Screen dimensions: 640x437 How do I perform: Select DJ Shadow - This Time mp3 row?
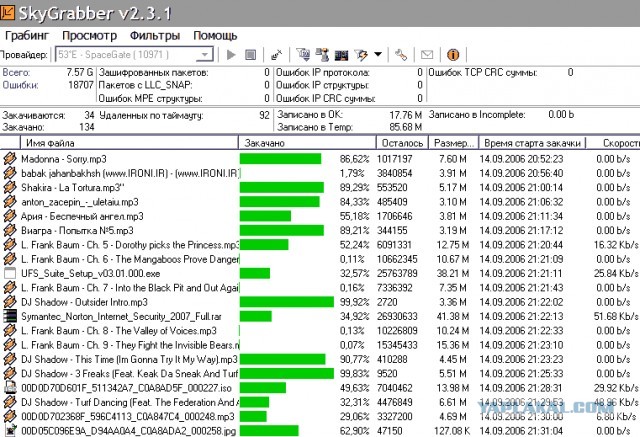click(x=129, y=359)
